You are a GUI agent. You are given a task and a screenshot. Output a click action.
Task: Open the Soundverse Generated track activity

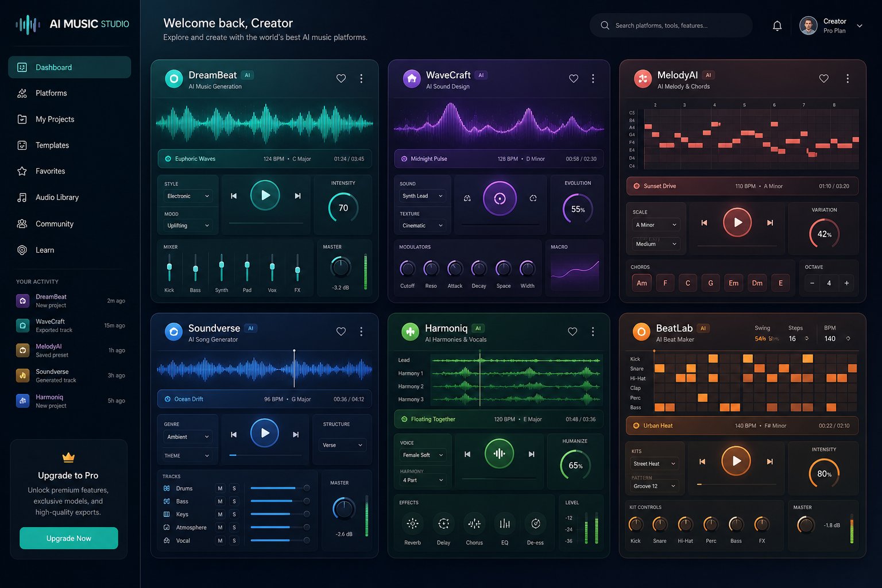click(x=70, y=376)
